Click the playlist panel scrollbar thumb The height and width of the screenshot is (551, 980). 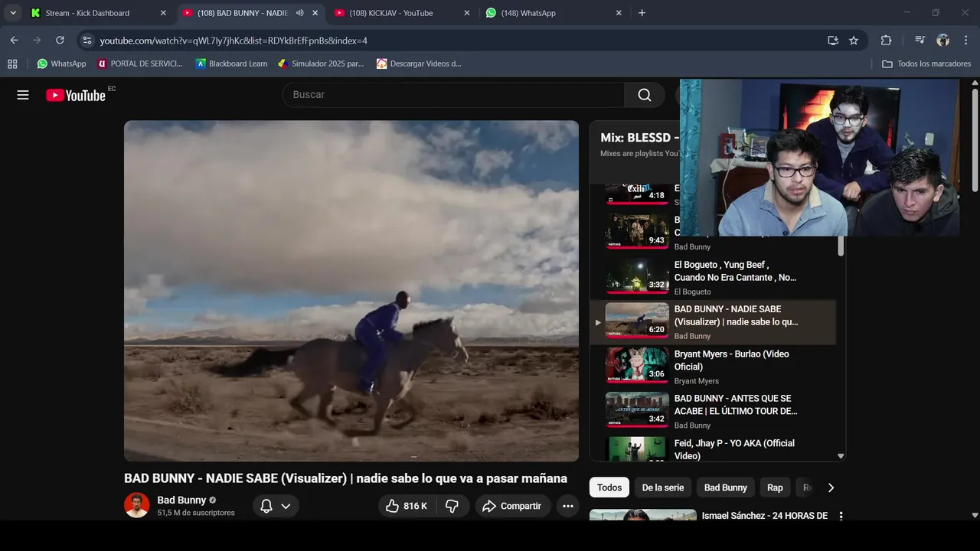[841, 246]
